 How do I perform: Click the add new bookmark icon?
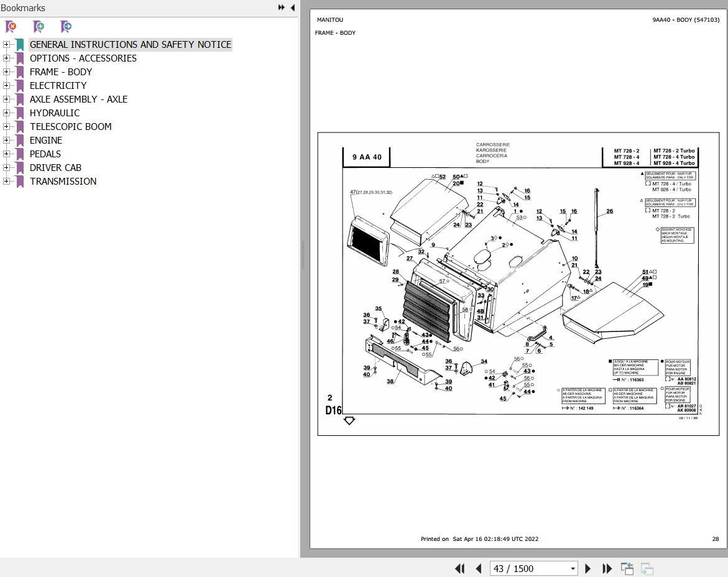coord(39,27)
